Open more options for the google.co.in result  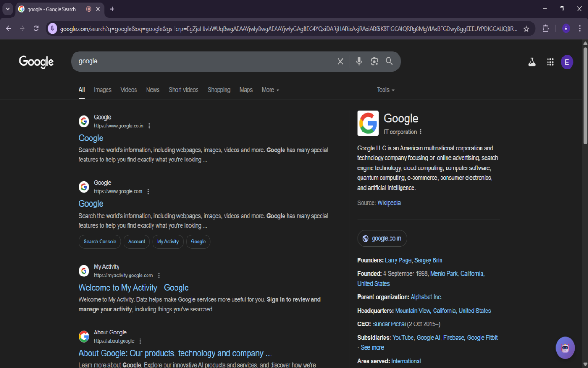tap(149, 126)
